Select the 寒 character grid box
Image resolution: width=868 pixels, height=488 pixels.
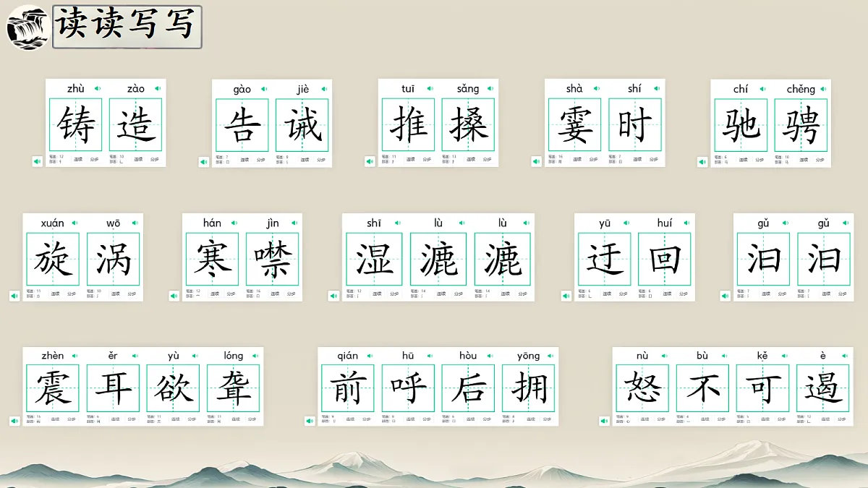213,259
